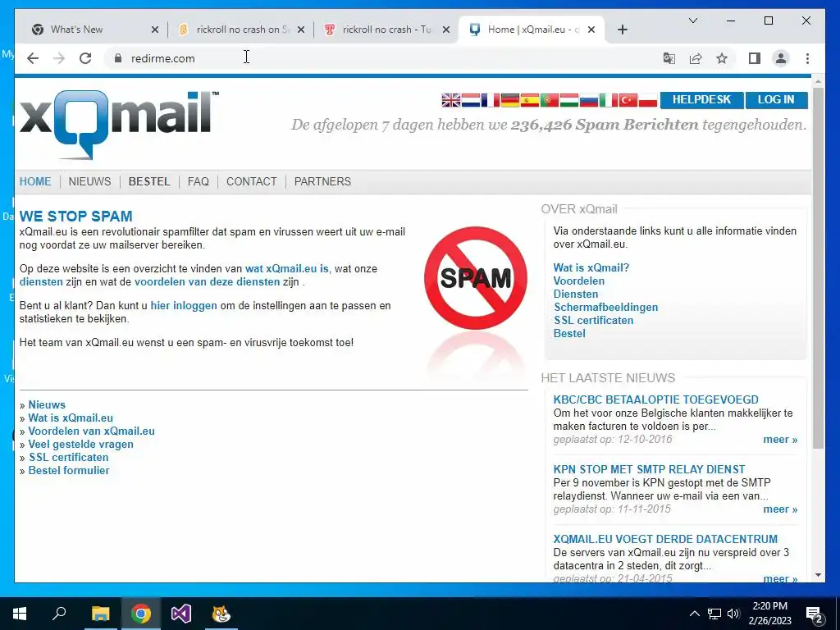Screen dimensions: 840x630
Task: Switch to first rickroll no crash tab
Action: [x=241, y=30]
